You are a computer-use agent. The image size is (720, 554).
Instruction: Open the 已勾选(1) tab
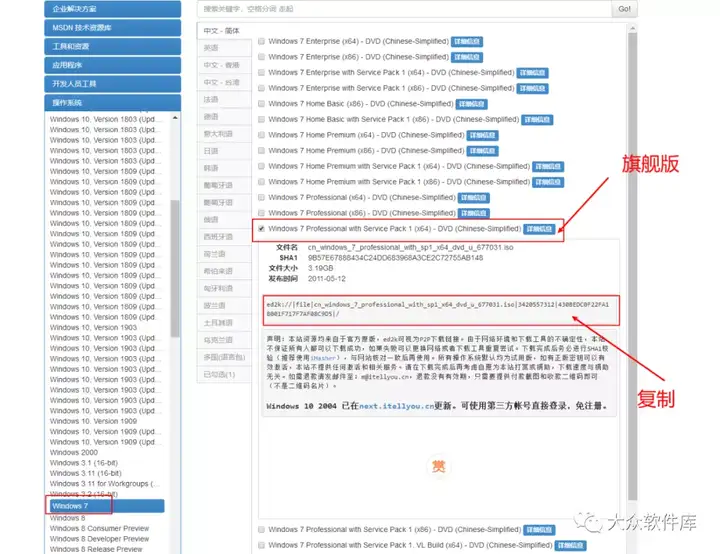tap(225, 374)
